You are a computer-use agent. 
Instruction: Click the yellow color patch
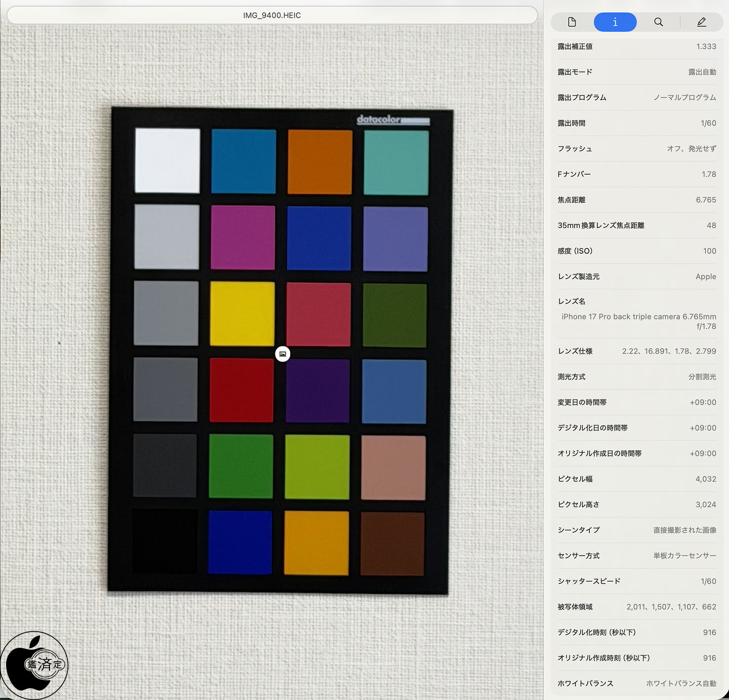click(x=242, y=314)
